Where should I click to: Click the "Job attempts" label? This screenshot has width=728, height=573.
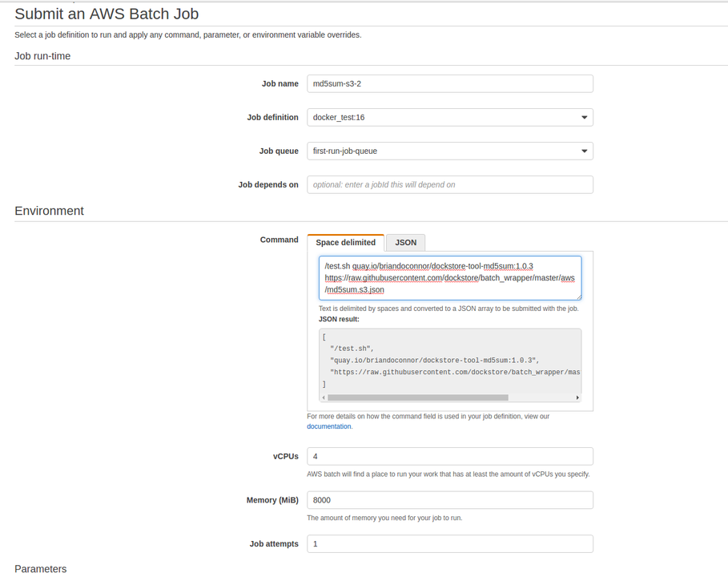pos(274,543)
